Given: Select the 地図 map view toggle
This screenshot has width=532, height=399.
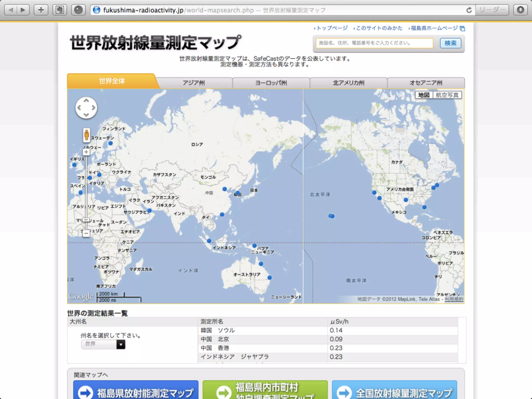Looking at the screenshot, I should (424, 95).
